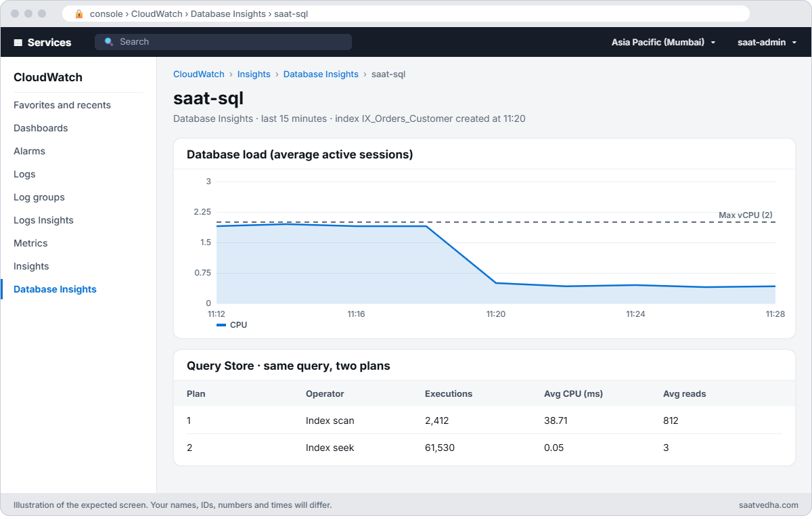Click the 38.71 Avg CPU value
The height and width of the screenshot is (516, 812).
(x=556, y=421)
